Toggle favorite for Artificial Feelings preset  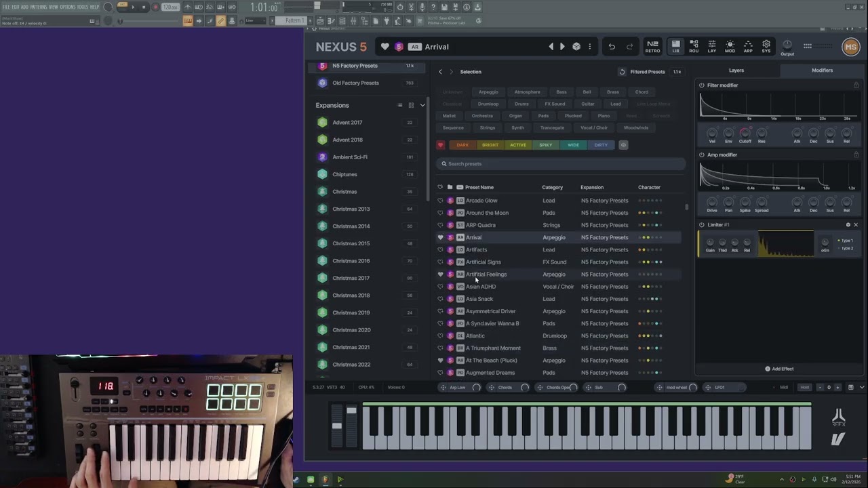(x=440, y=274)
